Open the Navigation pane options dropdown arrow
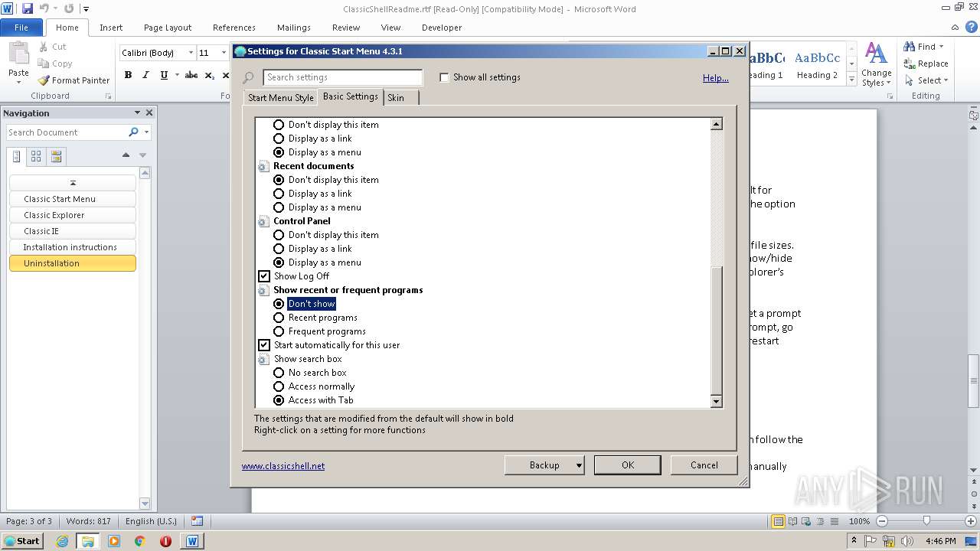 138,112
